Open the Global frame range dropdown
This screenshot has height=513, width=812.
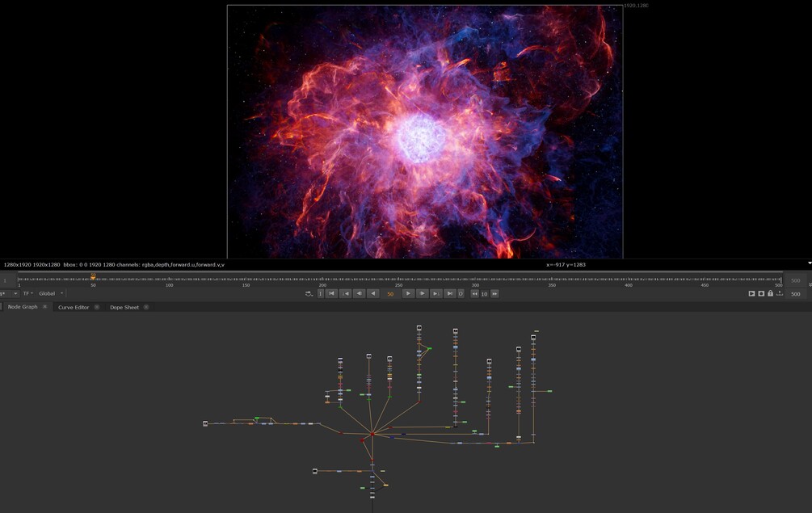[51, 293]
